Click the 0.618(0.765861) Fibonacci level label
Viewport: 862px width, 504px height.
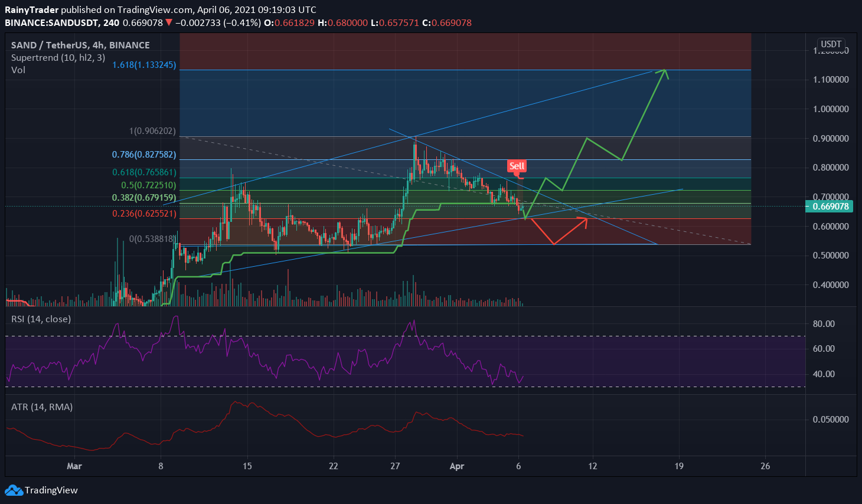tap(144, 172)
